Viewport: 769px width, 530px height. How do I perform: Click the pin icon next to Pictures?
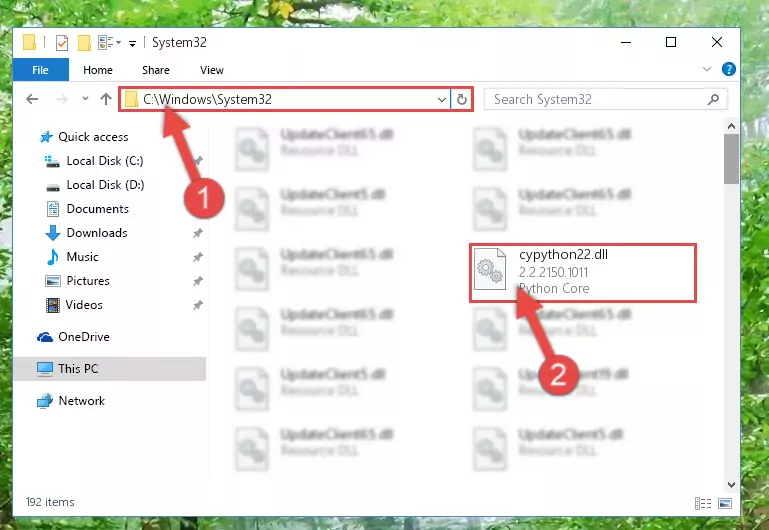[x=198, y=281]
